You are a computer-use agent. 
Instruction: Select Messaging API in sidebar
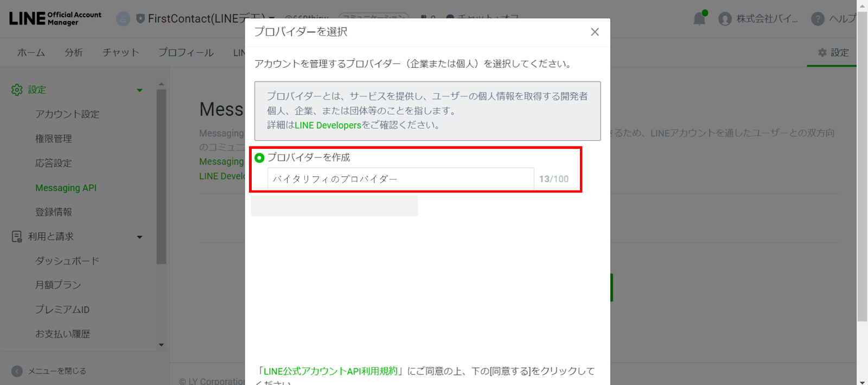click(66, 188)
